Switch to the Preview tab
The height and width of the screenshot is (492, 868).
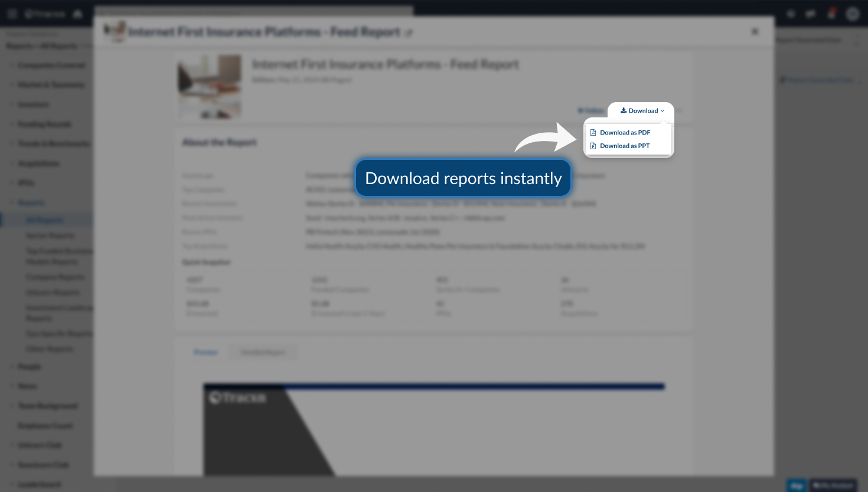pos(205,352)
